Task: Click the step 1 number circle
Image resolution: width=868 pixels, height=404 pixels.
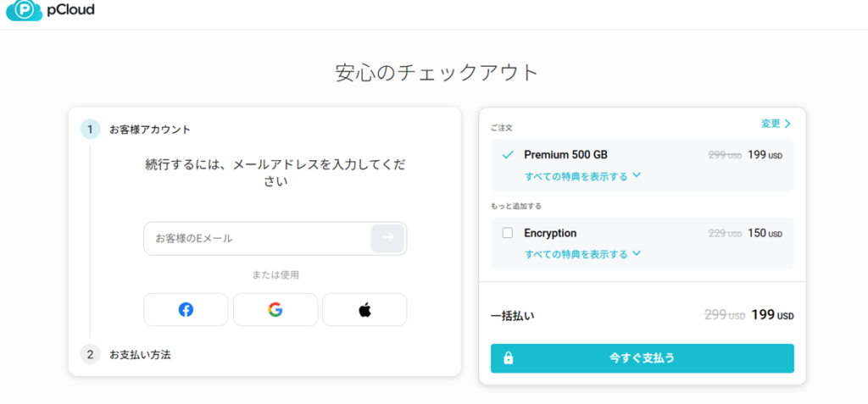Action: pos(90,130)
